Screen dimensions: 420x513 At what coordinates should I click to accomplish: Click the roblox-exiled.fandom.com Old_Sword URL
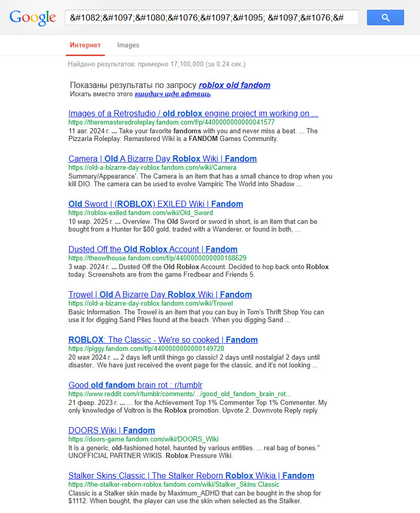click(x=140, y=213)
